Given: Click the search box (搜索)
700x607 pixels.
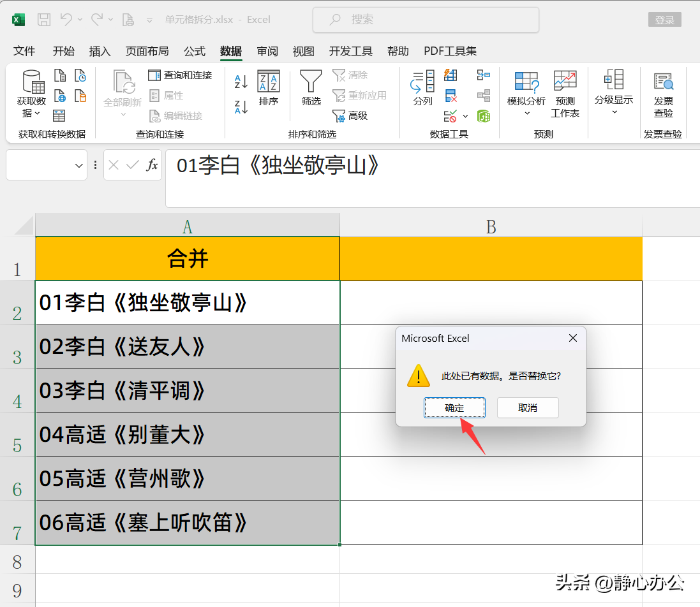Looking at the screenshot, I should click(x=426, y=20).
